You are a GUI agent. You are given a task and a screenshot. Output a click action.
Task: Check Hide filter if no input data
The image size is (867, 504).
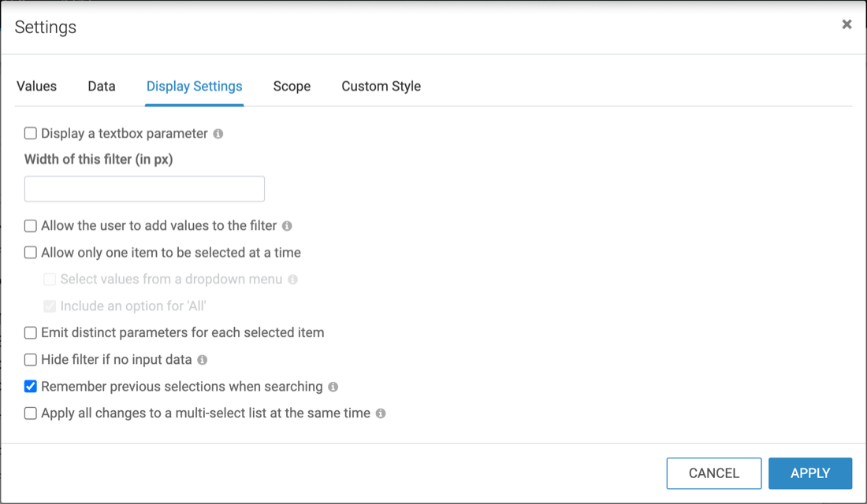(x=31, y=360)
